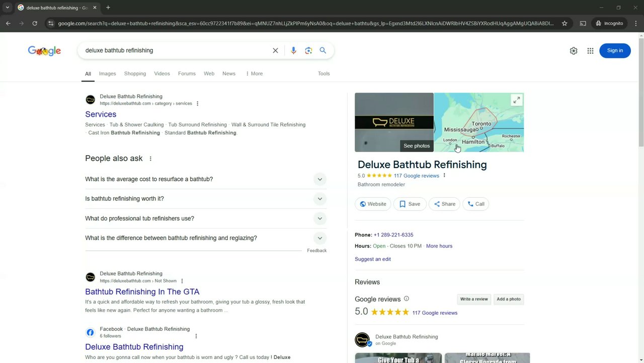
Task: Open 'Tub Surround Refinishing' sitelink
Action: click(x=198, y=125)
